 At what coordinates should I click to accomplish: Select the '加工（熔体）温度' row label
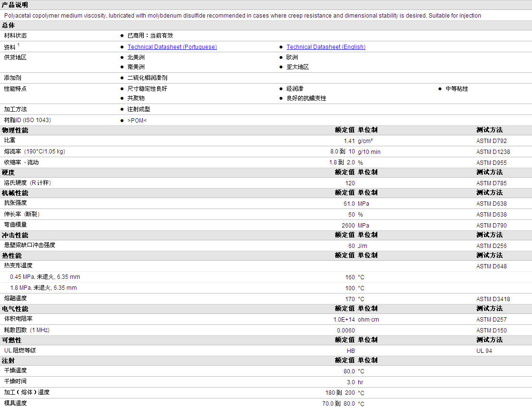27,392
